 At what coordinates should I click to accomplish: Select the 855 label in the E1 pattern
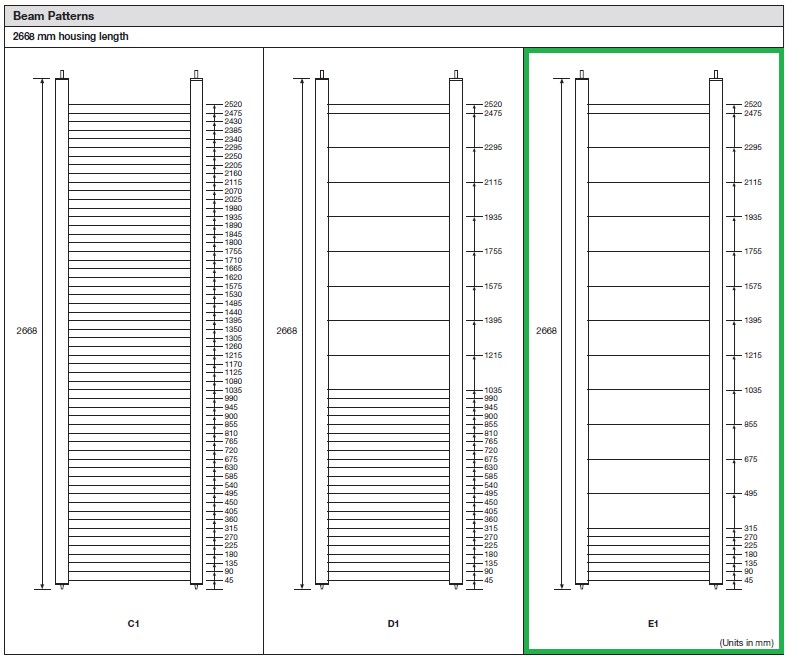751,425
